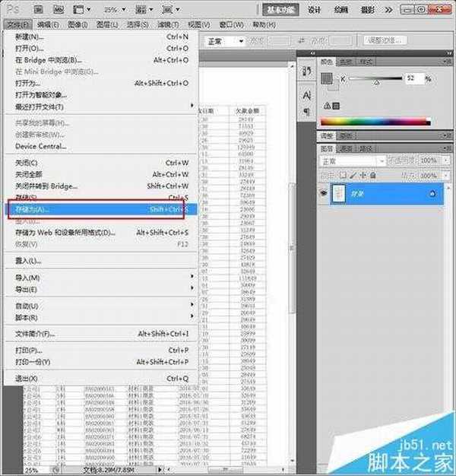Click the foreground color swatch in Color panel
The height and width of the screenshot is (476, 456).
327,78
